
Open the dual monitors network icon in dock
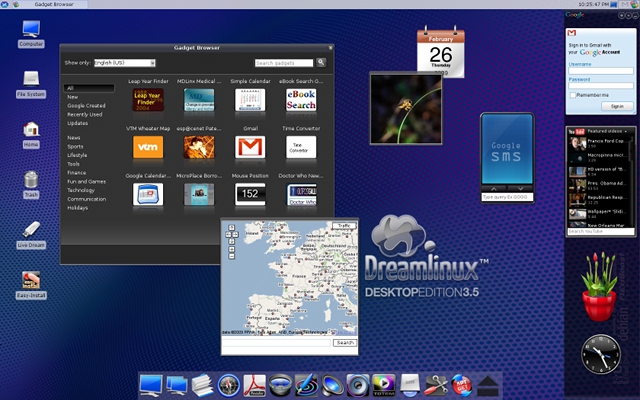pos(176,385)
